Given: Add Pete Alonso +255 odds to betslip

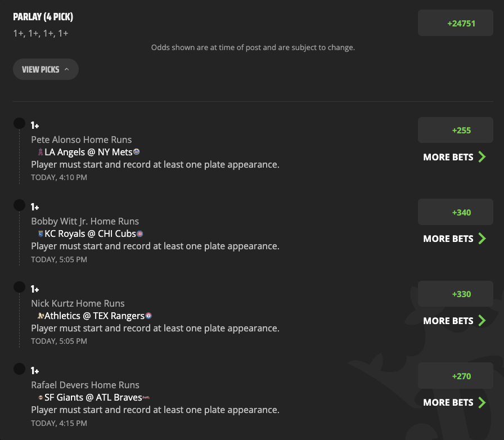Looking at the screenshot, I should pos(455,130).
